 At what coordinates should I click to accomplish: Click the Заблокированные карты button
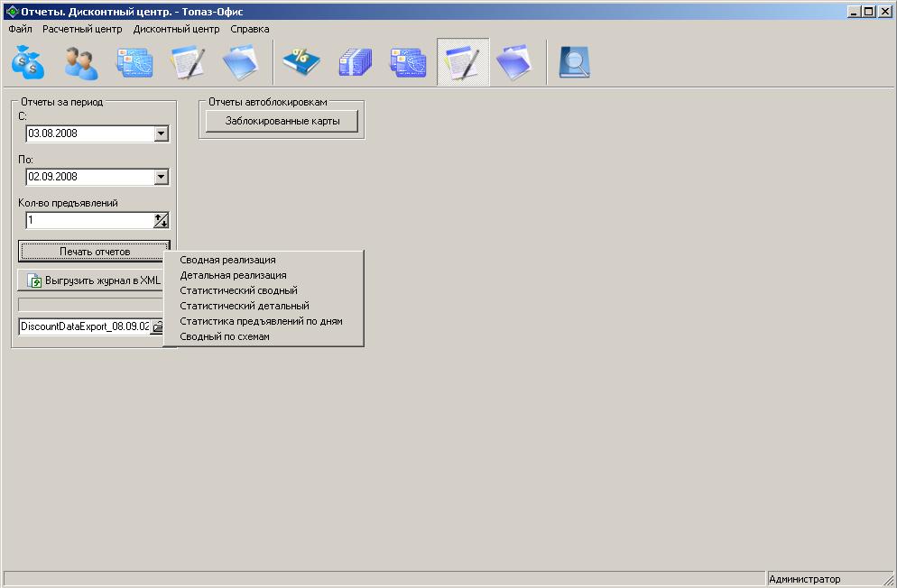[x=282, y=121]
